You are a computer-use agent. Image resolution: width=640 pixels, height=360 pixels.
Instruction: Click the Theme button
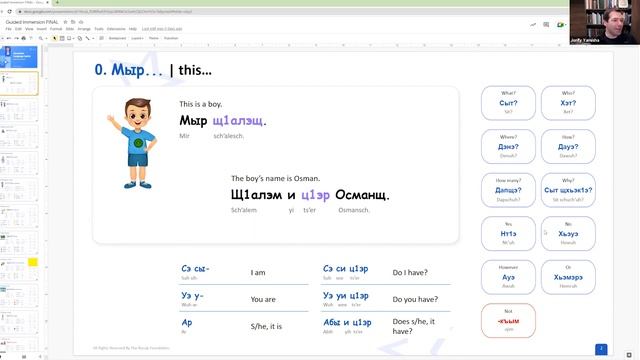[153, 38]
